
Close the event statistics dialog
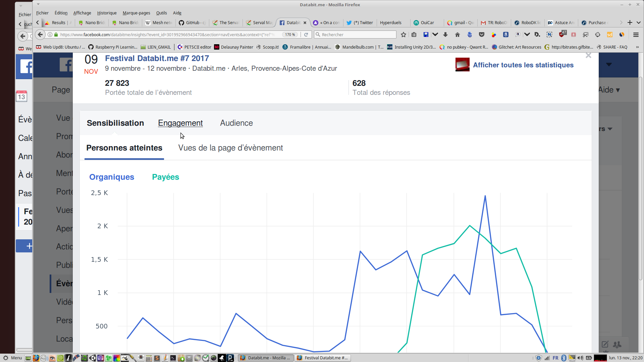pyautogui.click(x=588, y=56)
